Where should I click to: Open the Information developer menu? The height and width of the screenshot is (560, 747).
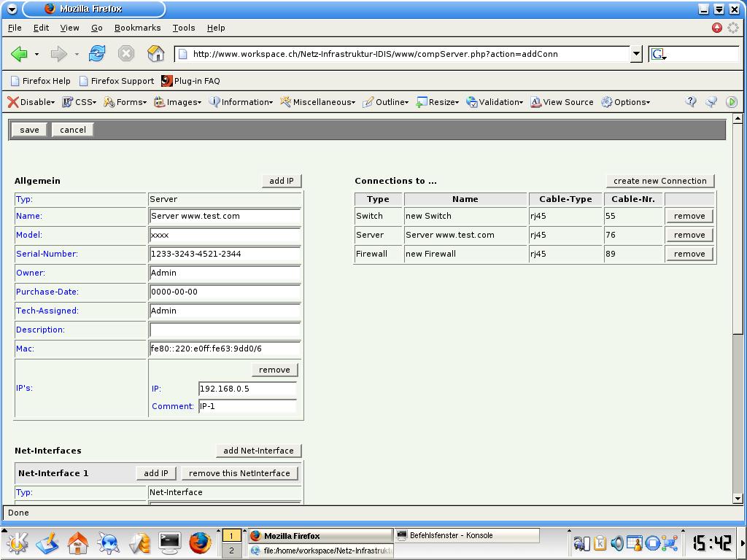point(241,102)
